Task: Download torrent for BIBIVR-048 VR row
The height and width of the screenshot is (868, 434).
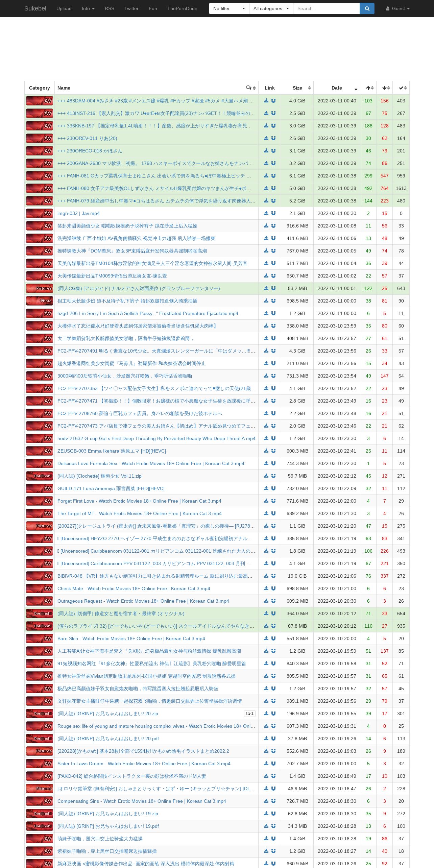Action: (266, 576)
